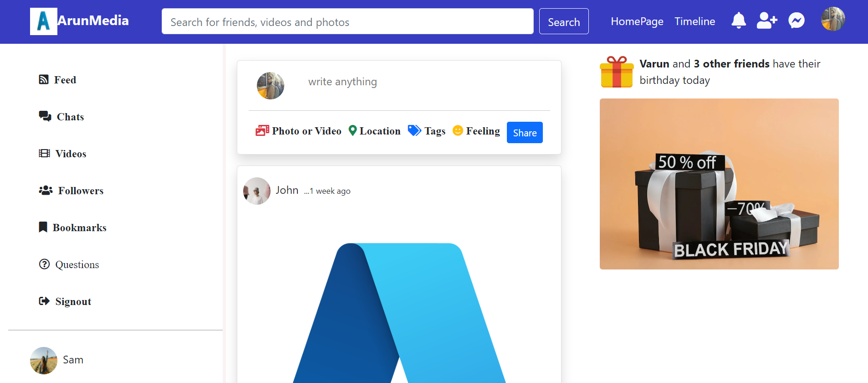868x383 pixels.
Task: Click the Photo or Video media icon
Action: tap(262, 130)
